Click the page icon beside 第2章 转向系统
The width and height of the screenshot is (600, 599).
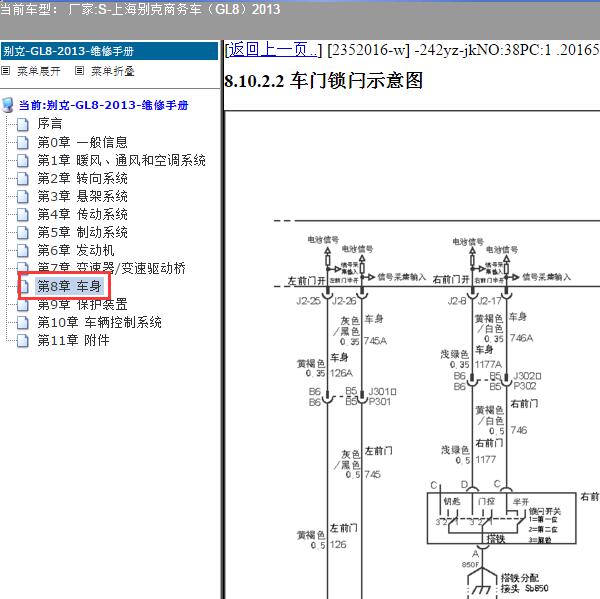click(x=23, y=178)
